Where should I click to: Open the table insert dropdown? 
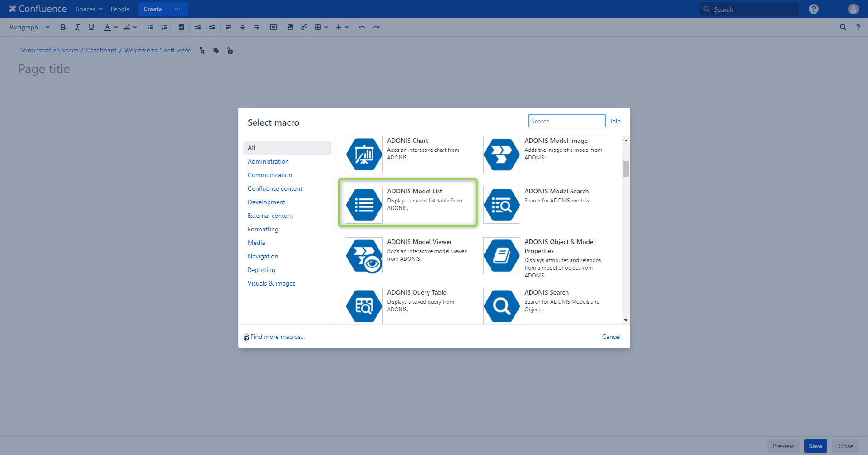(x=321, y=27)
